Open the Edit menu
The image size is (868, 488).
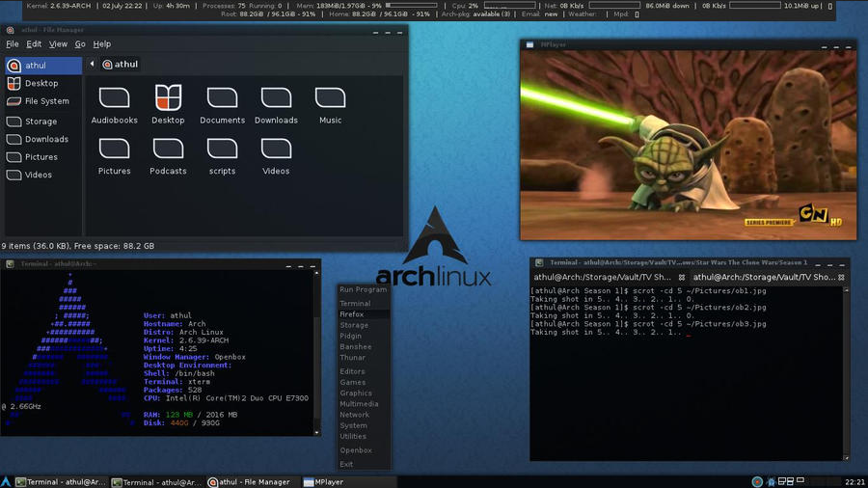tap(34, 43)
